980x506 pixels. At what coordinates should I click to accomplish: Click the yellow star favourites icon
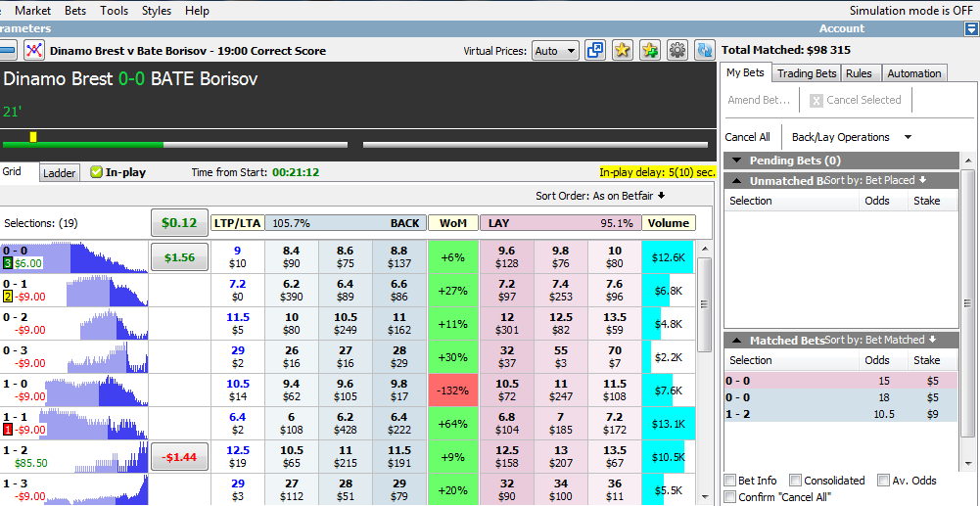[x=622, y=51]
